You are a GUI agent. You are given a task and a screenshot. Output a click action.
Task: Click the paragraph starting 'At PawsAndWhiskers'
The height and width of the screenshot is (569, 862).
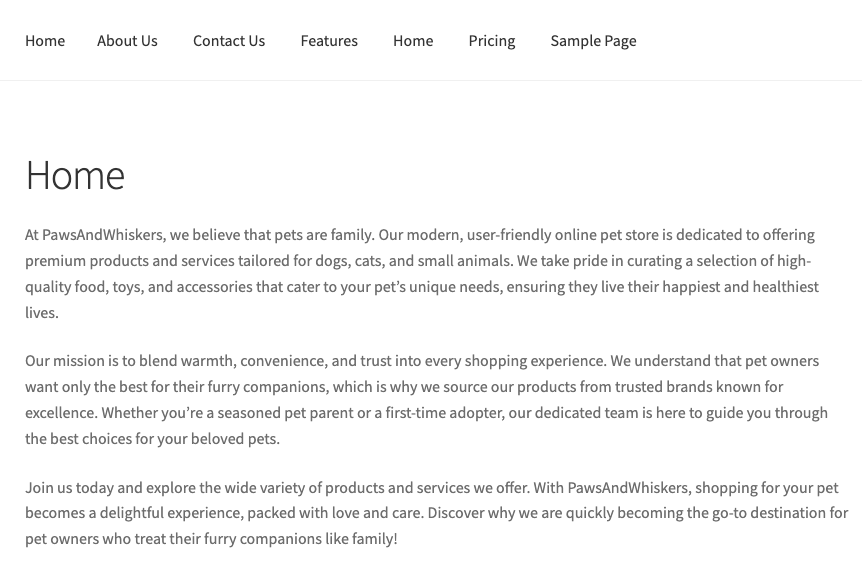[x=422, y=274]
